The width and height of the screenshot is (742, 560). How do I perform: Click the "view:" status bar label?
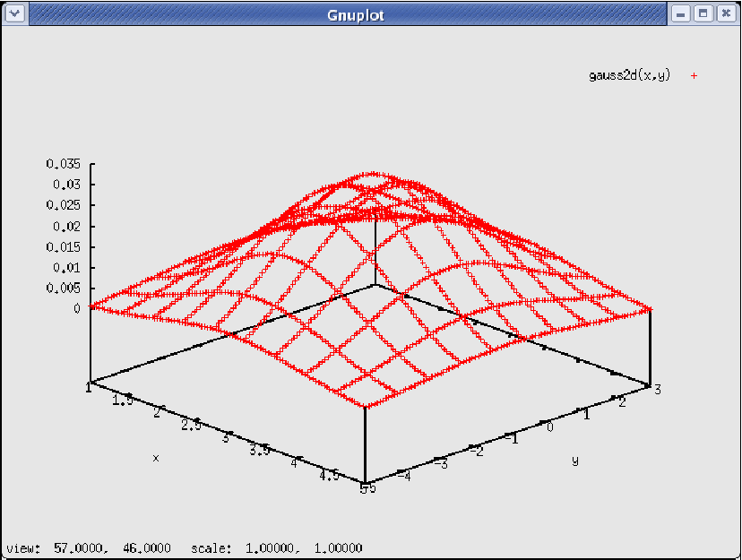coord(23,548)
